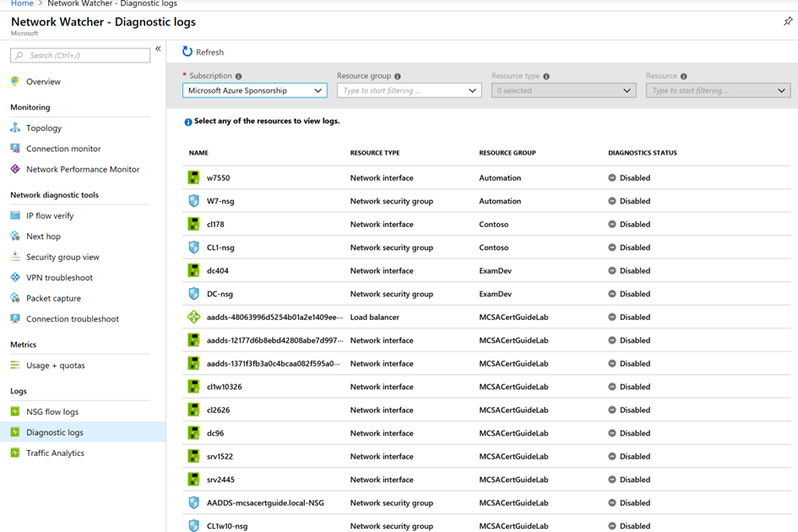Click the W7-nsg shield icon

point(193,201)
